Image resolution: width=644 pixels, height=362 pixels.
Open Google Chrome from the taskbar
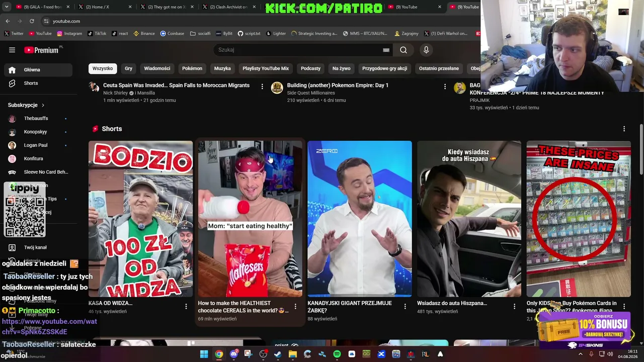pyautogui.click(x=219, y=354)
